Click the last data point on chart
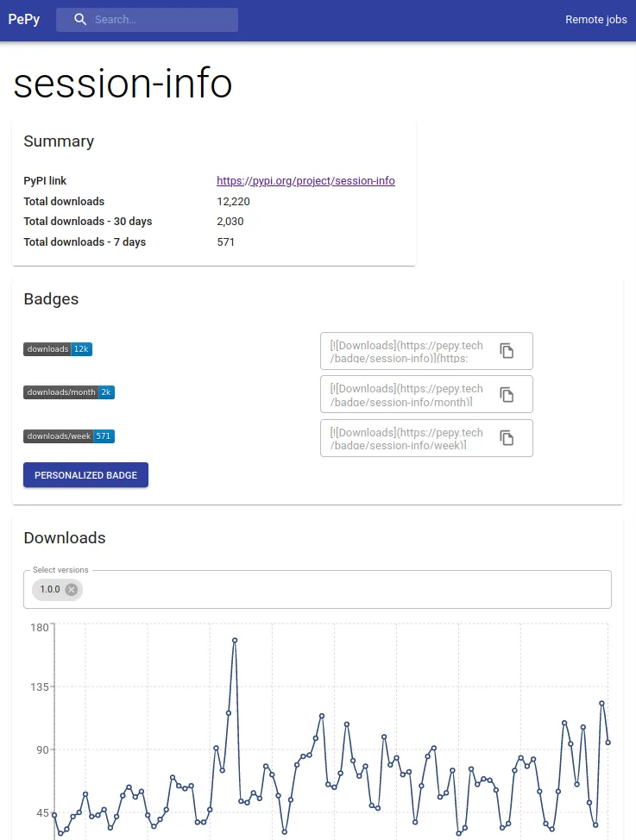The image size is (636, 840). pos(608,743)
